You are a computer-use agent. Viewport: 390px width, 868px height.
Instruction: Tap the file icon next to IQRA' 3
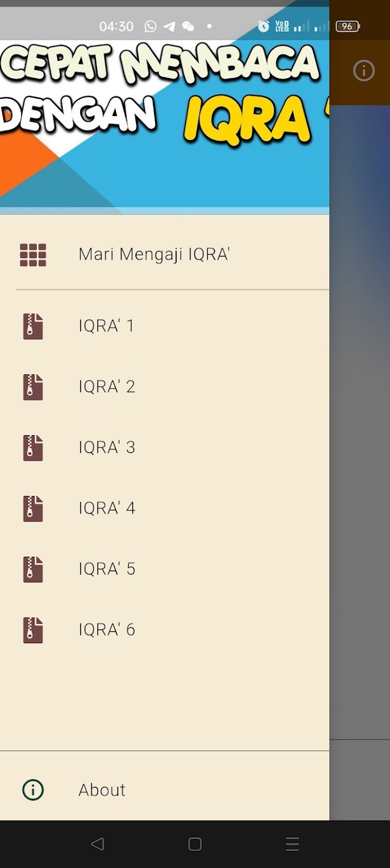tap(33, 448)
